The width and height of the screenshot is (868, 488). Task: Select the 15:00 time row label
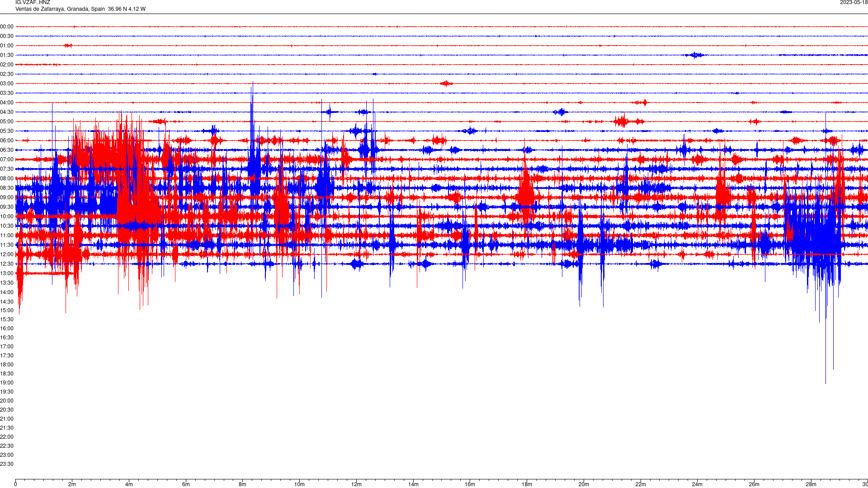click(7, 310)
